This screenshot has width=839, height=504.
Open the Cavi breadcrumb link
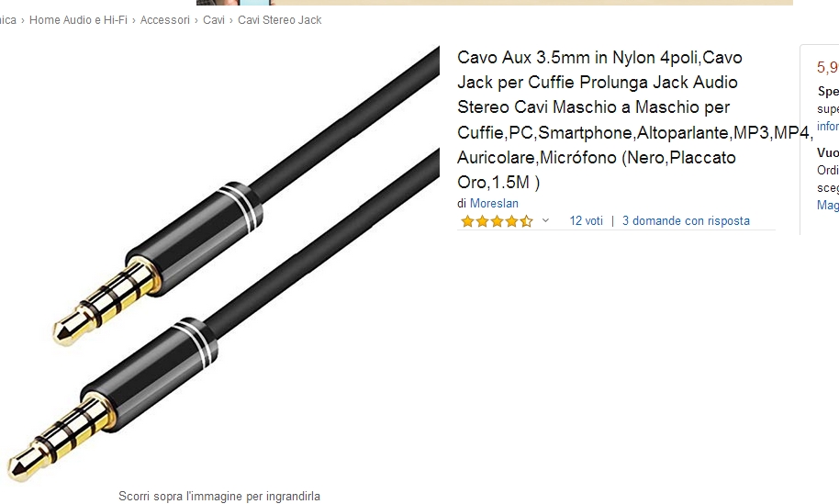[x=214, y=20]
